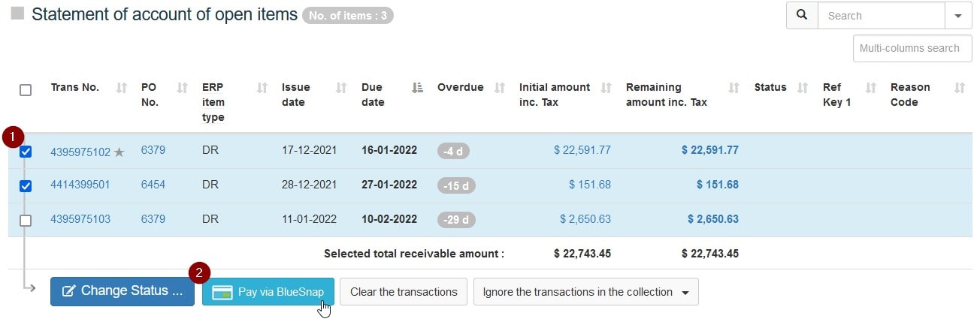The image size is (980, 322).
Task: Click the magnifier search icon button
Action: pos(802,16)
